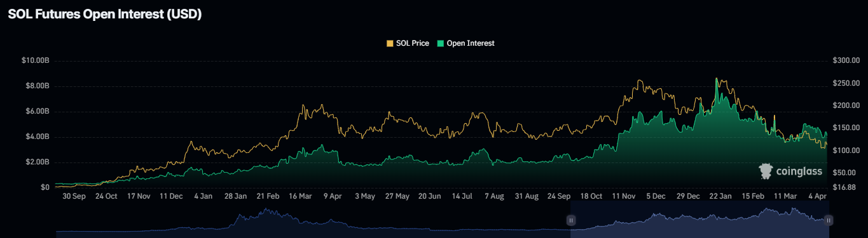Click the 24 Sep date label

559,197
